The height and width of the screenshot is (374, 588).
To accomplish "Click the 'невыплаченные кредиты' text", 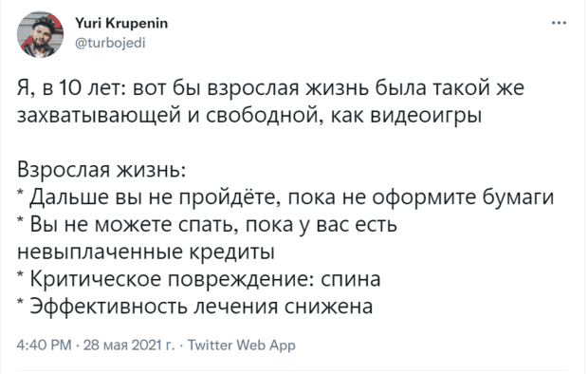I will [x=146, y=252].
